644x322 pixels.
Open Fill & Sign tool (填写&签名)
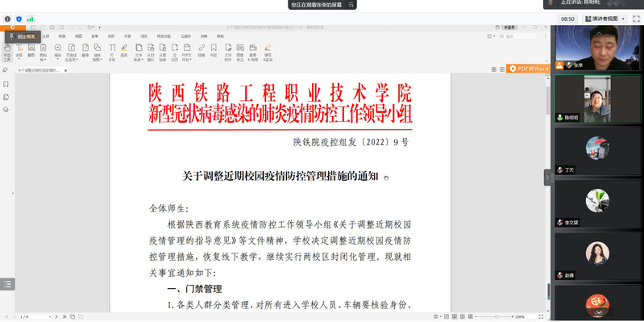coord(268,52)
